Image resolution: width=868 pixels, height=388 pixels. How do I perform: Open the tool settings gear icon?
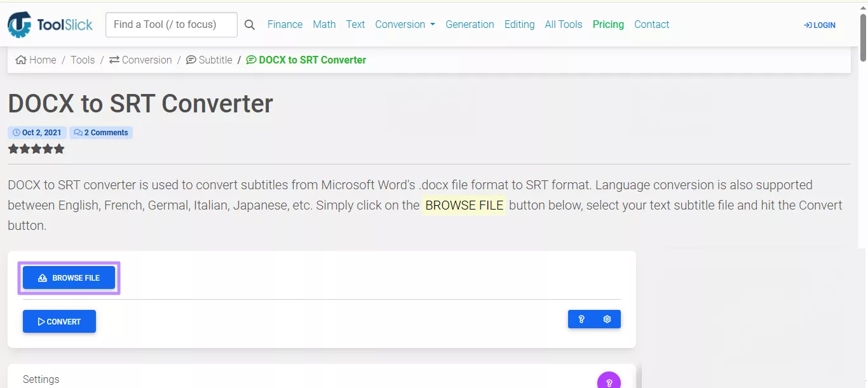pos(606,319)
